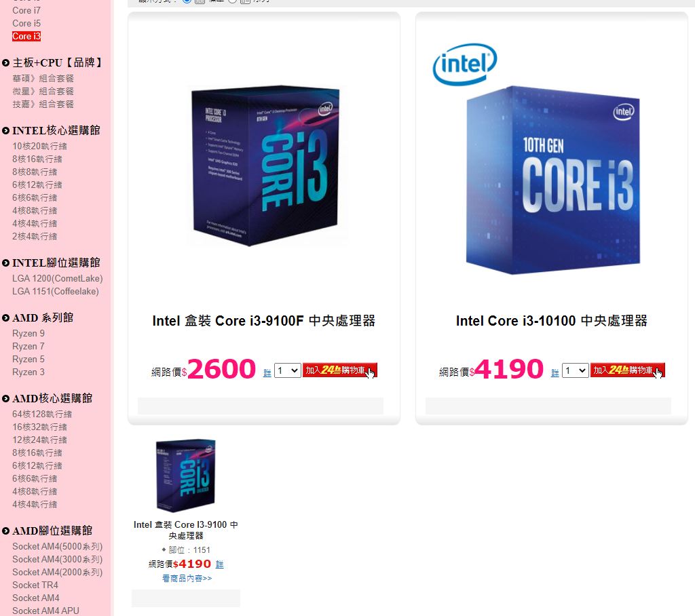Select the checked display mode radio button
Image resolution: width=695 pixels, height=616 pixels.
[x=187, y=1]
